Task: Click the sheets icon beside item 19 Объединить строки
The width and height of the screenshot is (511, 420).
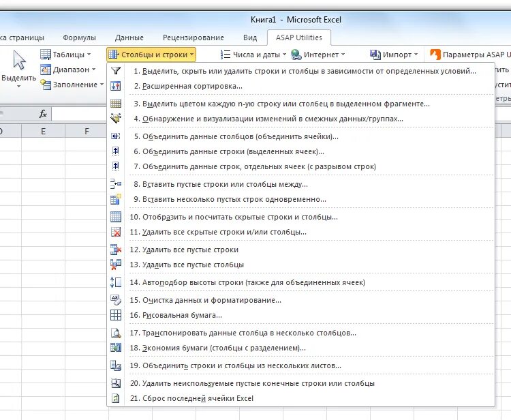Action: tap(116, 365)
